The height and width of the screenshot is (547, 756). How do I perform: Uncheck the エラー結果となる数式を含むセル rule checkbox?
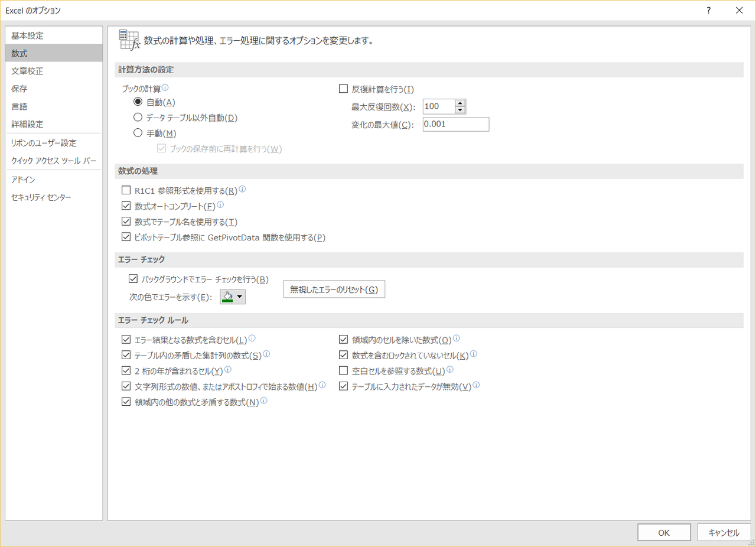pos(125,340)
